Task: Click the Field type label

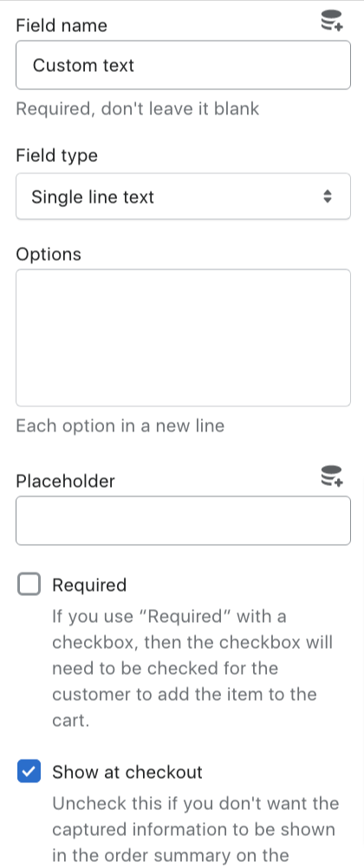Action: click(x=56, y=156)
